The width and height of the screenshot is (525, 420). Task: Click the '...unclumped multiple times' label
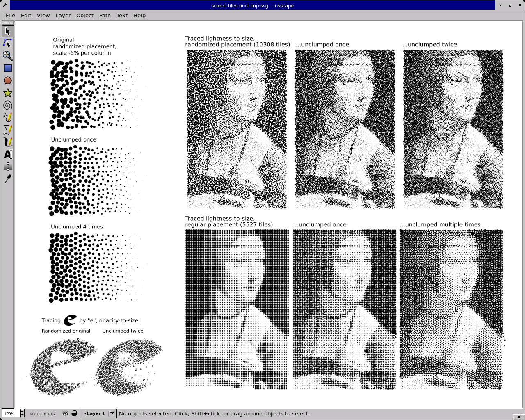tap(440, 224)
